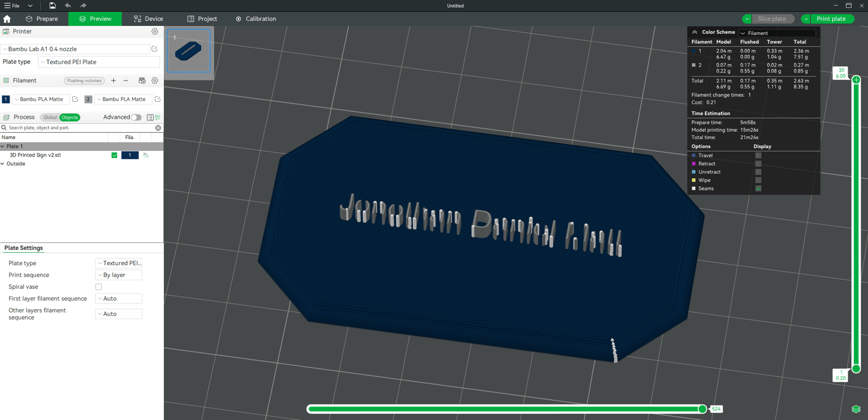
Task: Click the object search input field
Action: 79,128
